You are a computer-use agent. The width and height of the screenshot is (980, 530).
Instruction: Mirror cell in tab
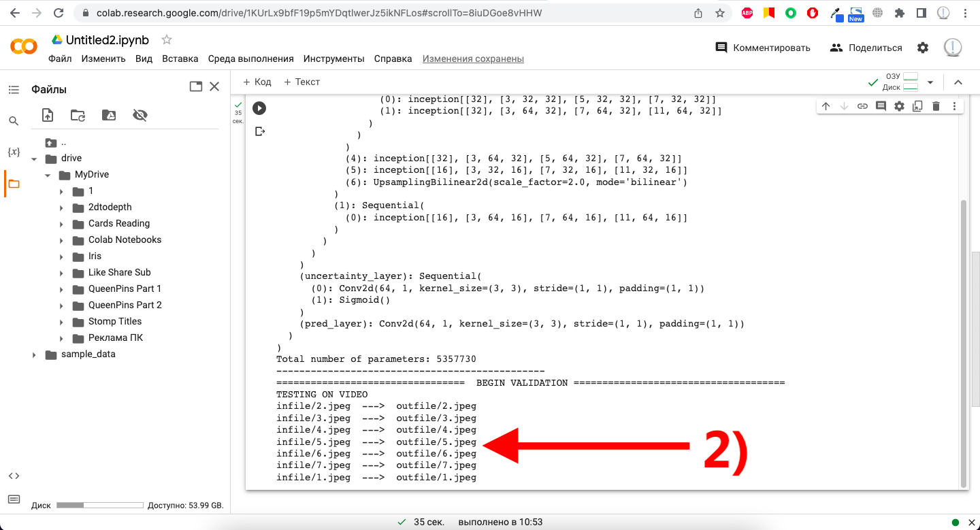pos(917,106)
